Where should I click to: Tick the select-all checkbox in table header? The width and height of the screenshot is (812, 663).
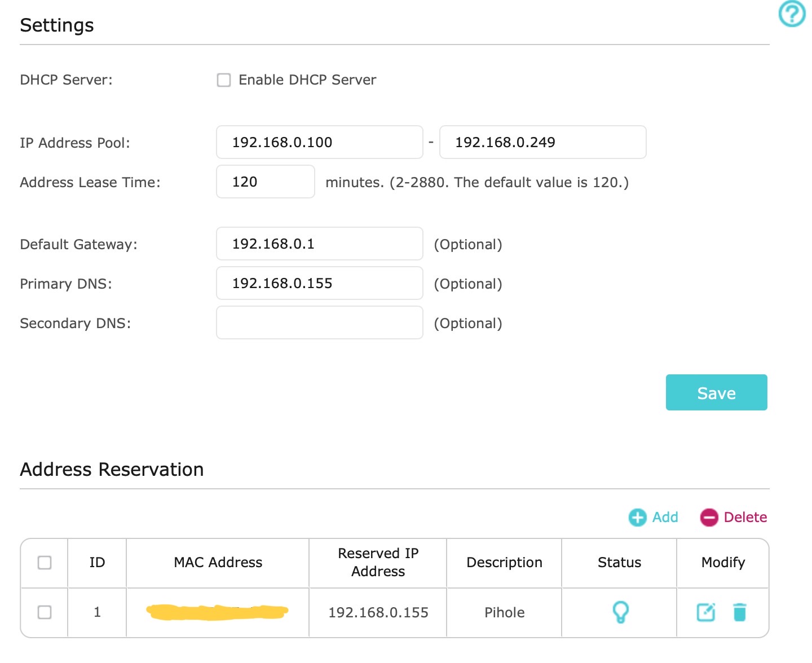45,563
